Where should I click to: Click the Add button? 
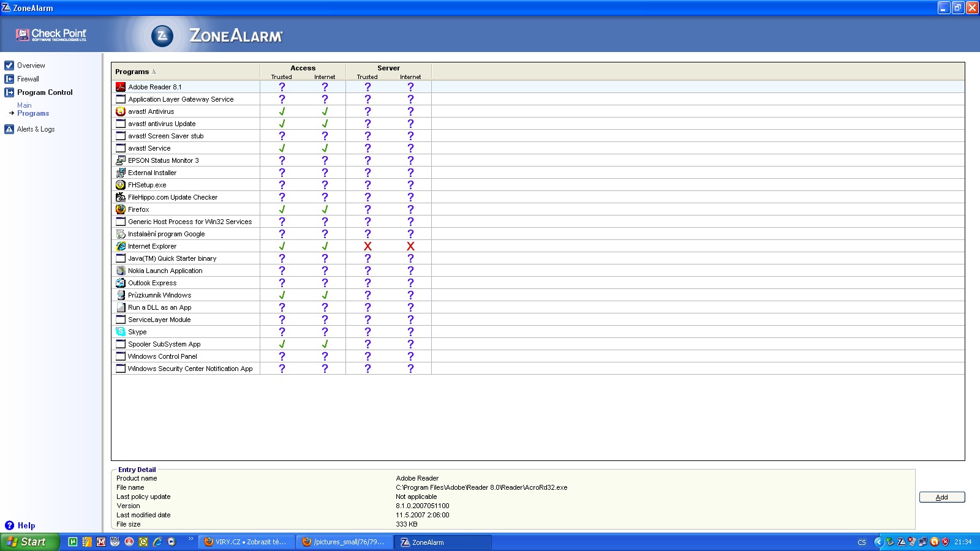pyautogui.click(x=941, y=497)
